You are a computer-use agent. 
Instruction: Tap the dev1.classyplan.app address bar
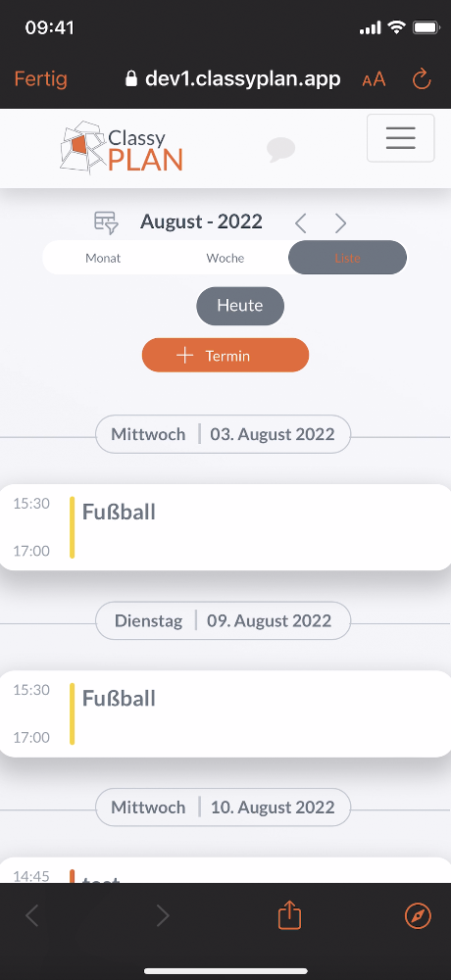232,78
